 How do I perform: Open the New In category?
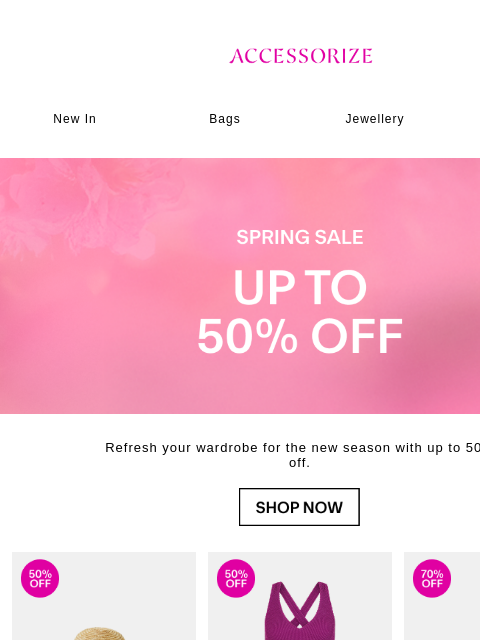(75, 119)
